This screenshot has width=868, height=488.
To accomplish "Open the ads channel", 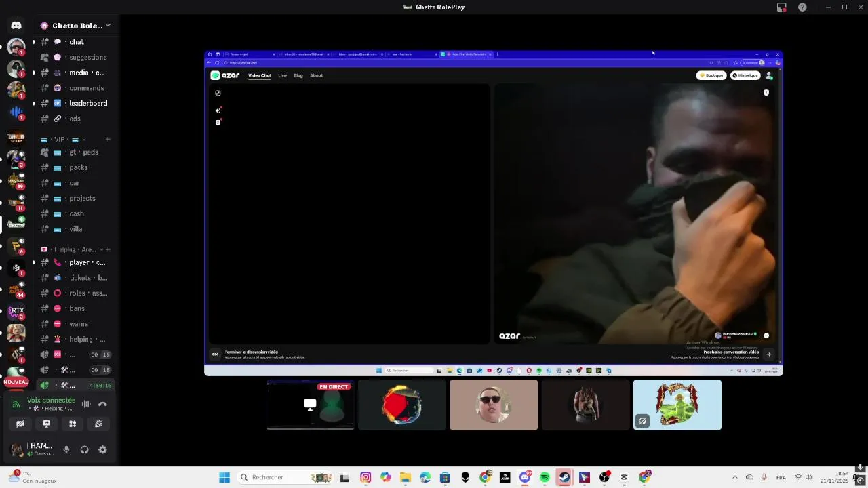I will (75, 119).
